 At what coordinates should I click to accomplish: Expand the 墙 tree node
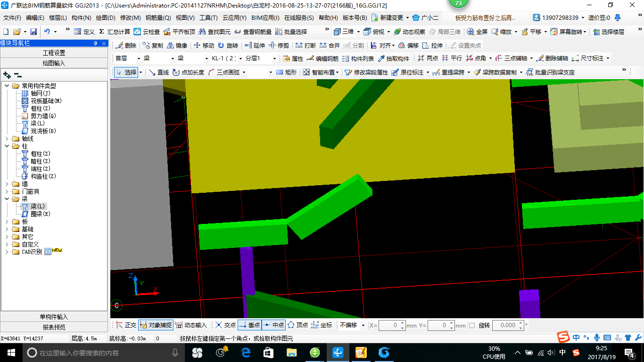point(7,184)
